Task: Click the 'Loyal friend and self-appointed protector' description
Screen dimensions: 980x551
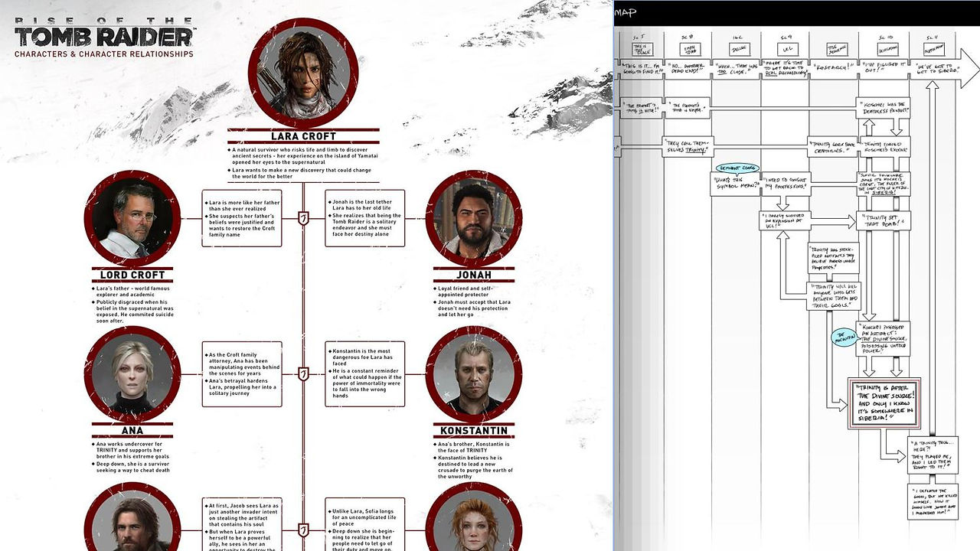Action: [474, 302]
